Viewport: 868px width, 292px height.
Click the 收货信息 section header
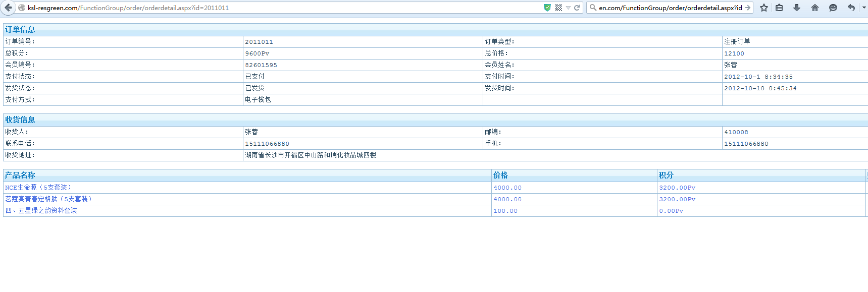(x=20, y=120)
